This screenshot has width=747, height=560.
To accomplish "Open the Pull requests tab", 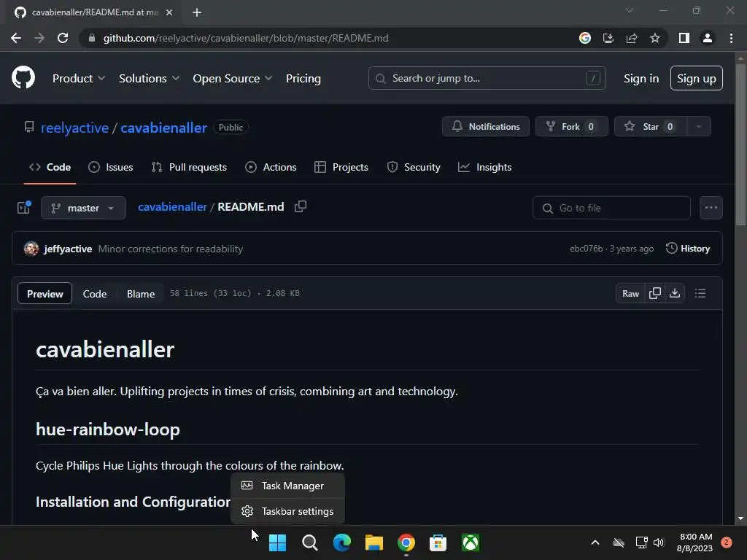I will 189,167.
